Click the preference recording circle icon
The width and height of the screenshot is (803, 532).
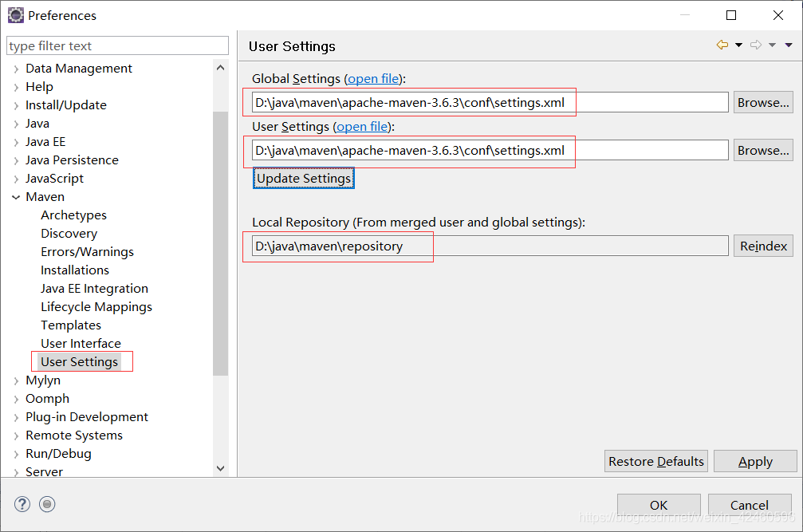(47, 504)
